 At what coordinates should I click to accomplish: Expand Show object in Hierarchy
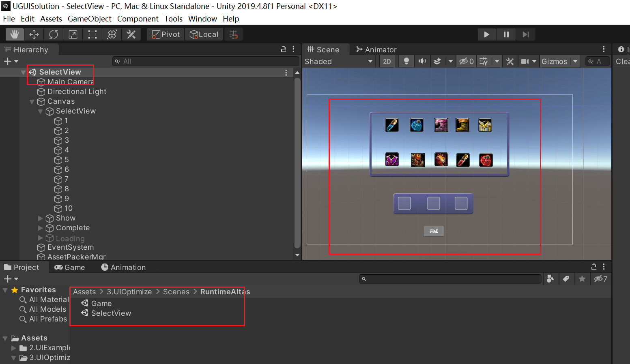pos(40,218)
